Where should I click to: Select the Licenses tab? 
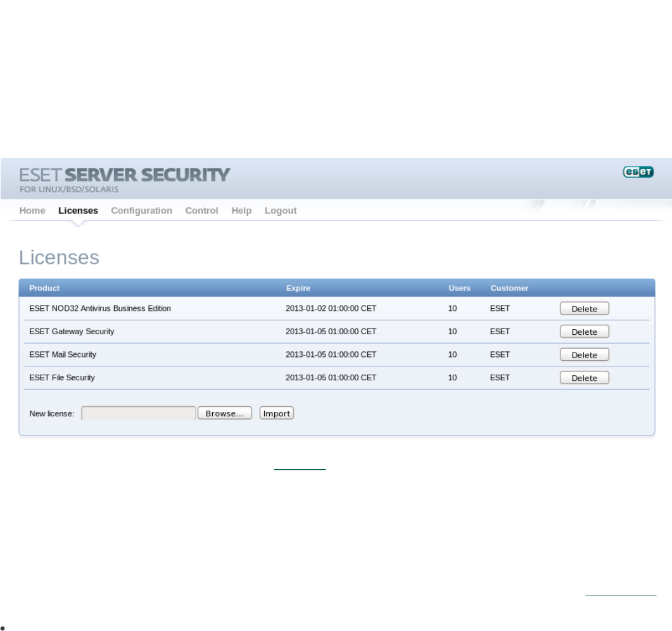tap(78, 210)
